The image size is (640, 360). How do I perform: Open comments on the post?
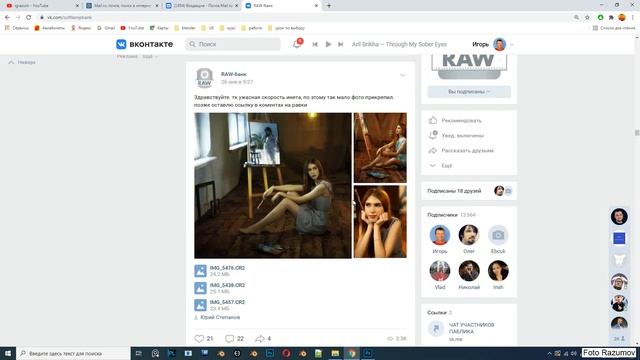(230, 338)
